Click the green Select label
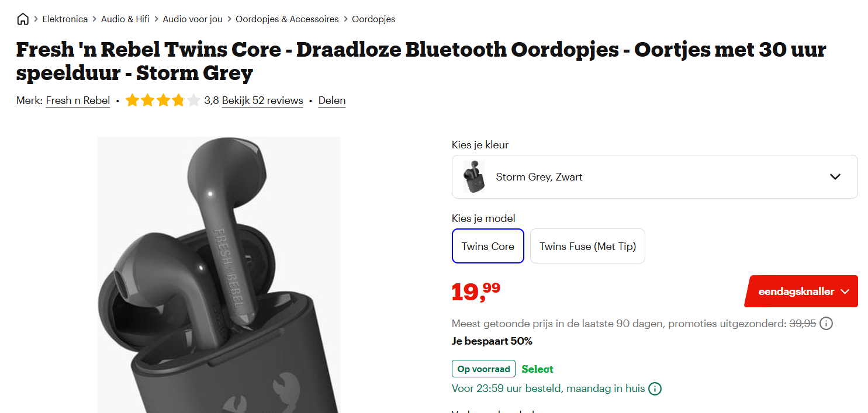Image resolution: width=868 pixels, height=413 pixels. (537, 369)
